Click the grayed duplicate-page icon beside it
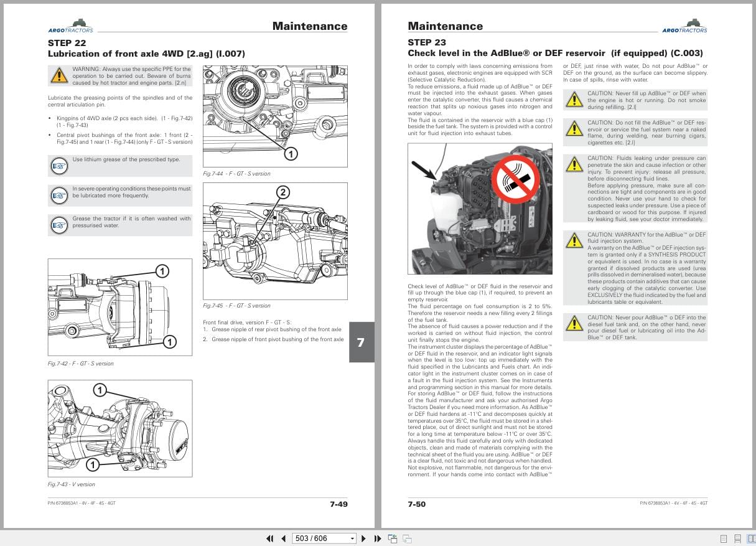 tap(406, 538)
